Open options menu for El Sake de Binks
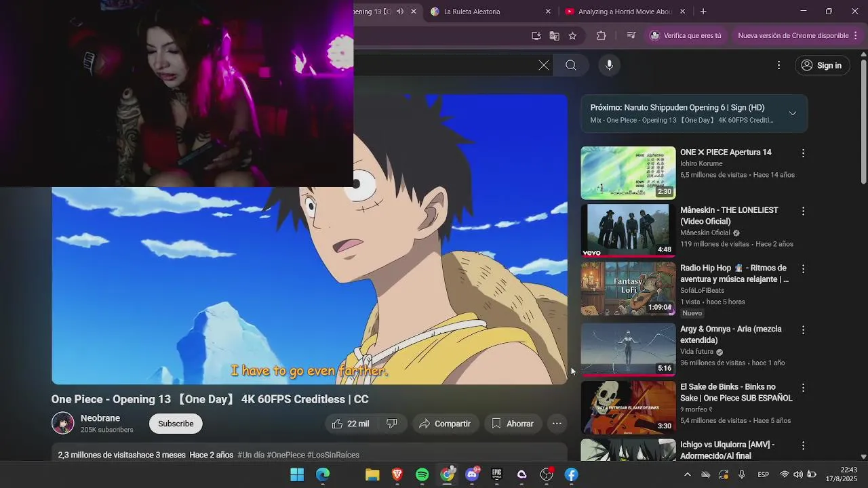 click(803, 388)
